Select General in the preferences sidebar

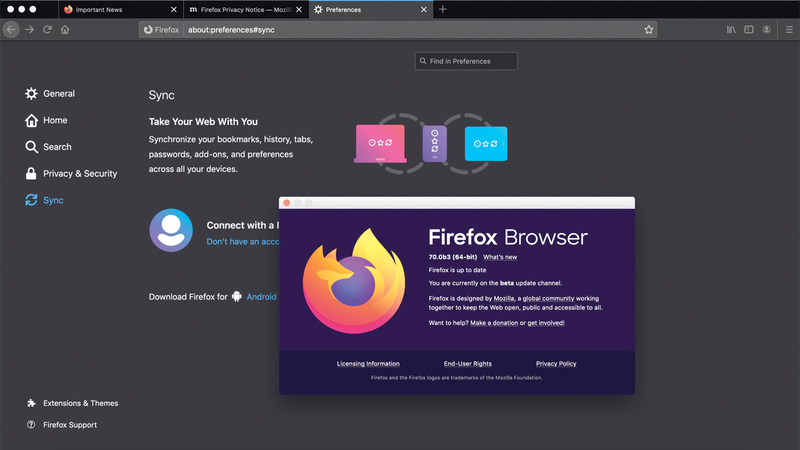click(x=58, y=94)
